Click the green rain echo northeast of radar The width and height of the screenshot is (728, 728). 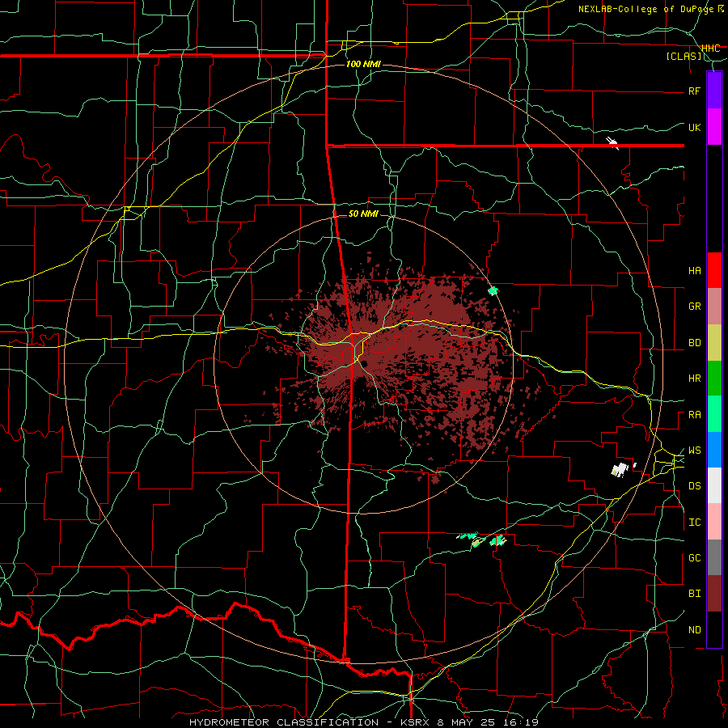493,291
